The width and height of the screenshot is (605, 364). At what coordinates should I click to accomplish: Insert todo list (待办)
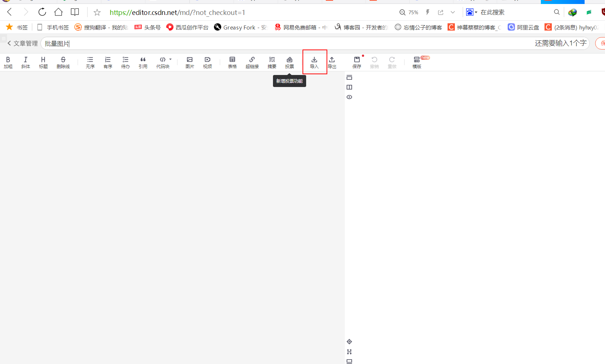tap(125, 62)
